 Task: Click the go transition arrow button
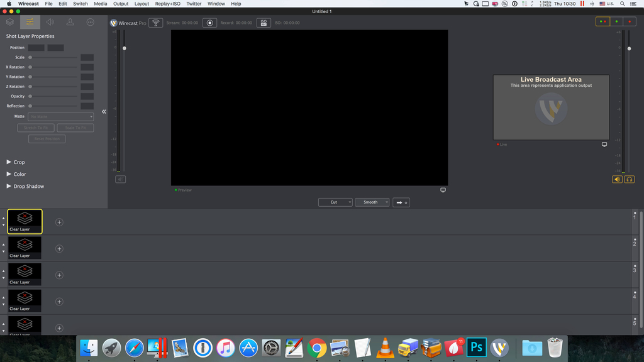(401, 202)
